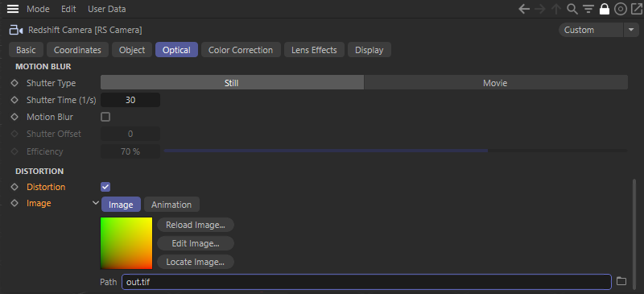Click the Efficiency slider bar

395,151
